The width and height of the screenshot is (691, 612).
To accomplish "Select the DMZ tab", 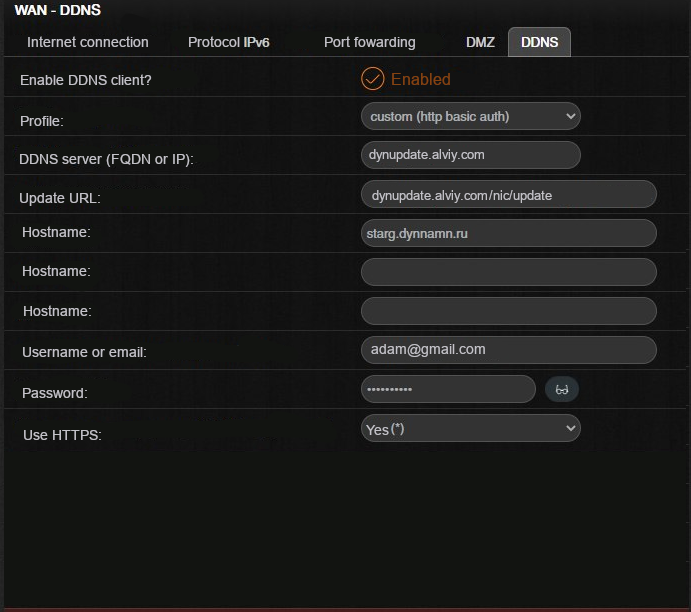I will [480, 42].
